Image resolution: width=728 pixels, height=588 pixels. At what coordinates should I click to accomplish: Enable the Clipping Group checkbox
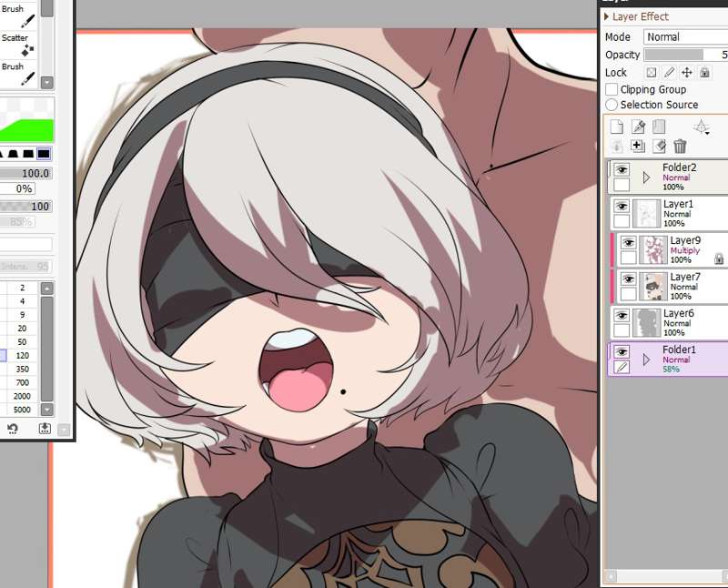(x=612, y=89)
